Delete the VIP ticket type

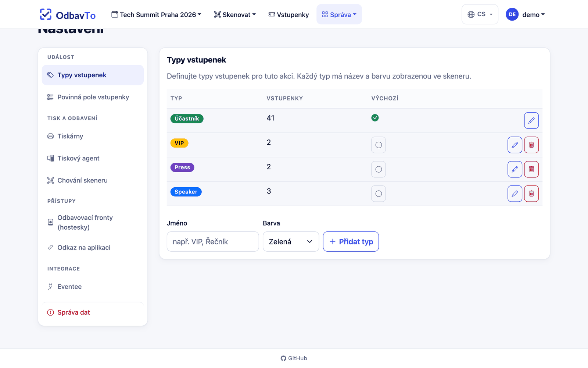[531, 145]
